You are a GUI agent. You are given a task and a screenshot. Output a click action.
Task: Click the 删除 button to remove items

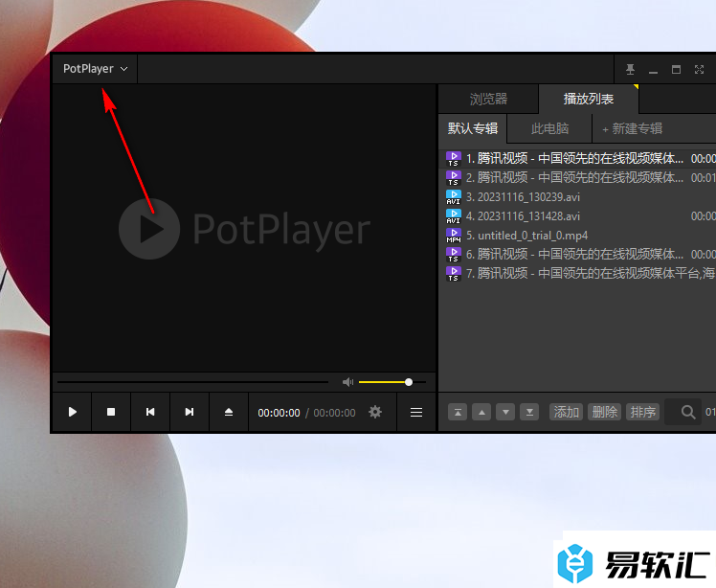(x=605, y=412)
